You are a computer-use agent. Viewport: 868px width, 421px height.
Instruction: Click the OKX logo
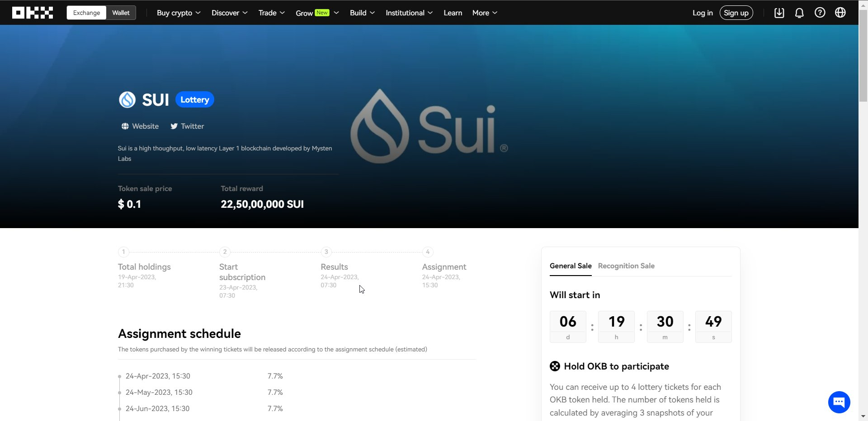click(33, 13)
